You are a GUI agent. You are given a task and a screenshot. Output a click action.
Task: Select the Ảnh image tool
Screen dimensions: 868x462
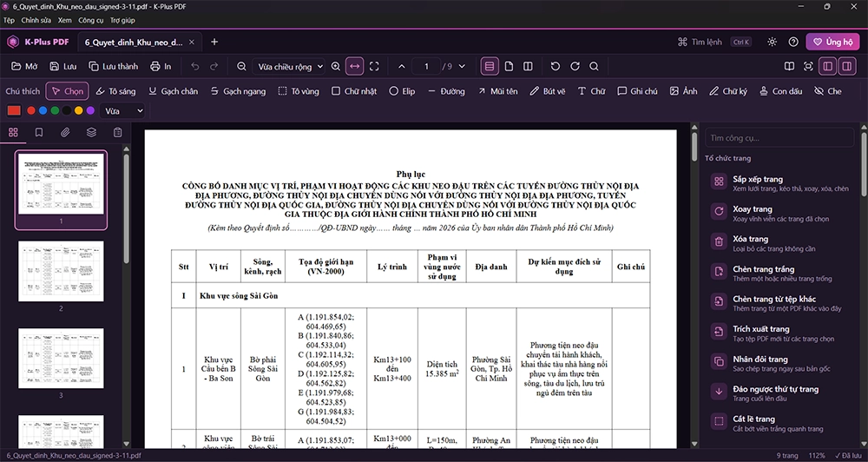pyautogui.click(x=683, y=91)
